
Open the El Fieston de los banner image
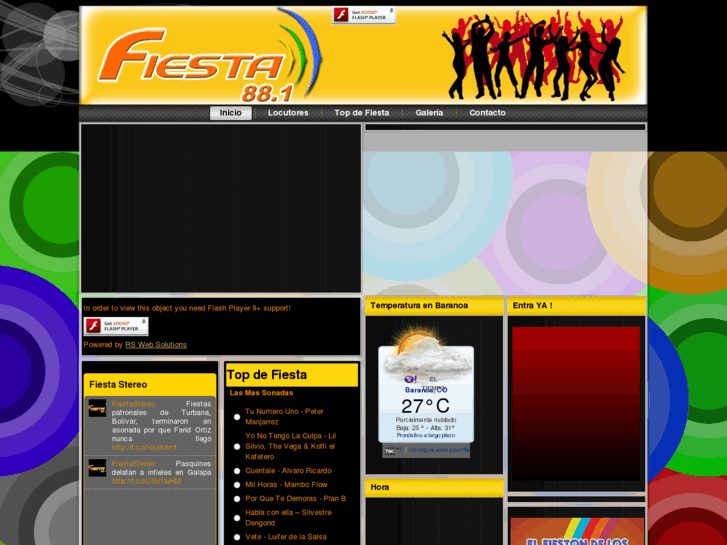click(x=577, y=531)
